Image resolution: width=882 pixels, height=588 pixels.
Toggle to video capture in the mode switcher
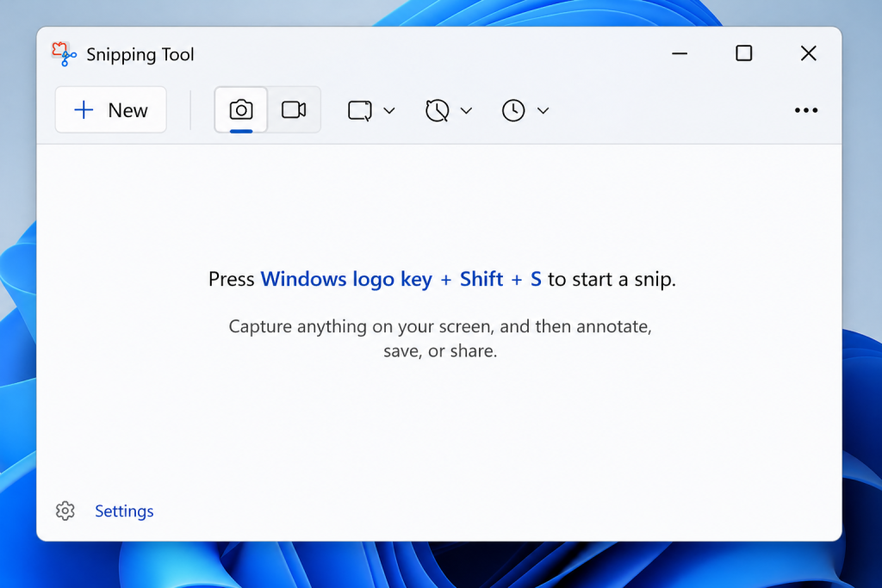click(294, 109)
